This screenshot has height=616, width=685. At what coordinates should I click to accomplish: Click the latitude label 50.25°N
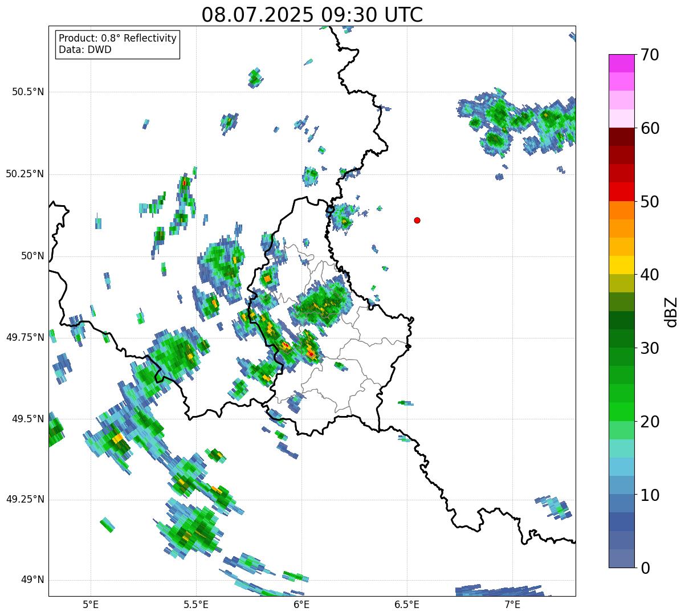coord(25,174)
